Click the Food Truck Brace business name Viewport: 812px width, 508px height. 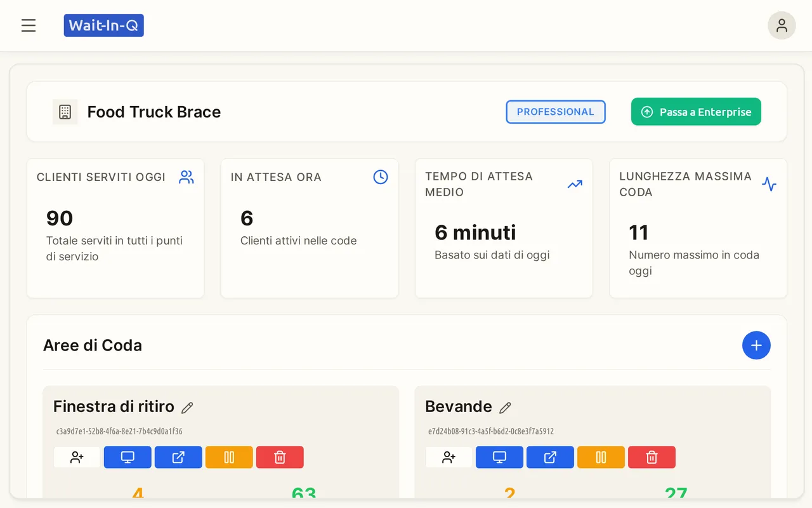(x=154, y=112)
